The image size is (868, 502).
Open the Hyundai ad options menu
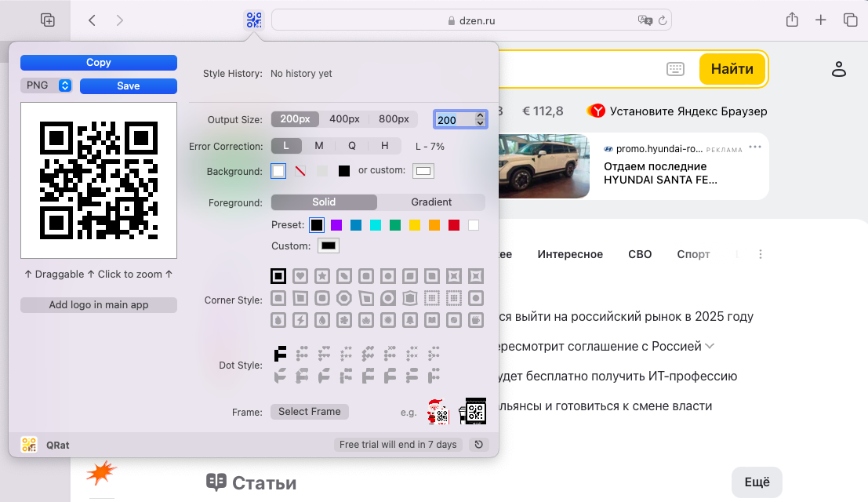pyautogui.click(x=755, y=147)
